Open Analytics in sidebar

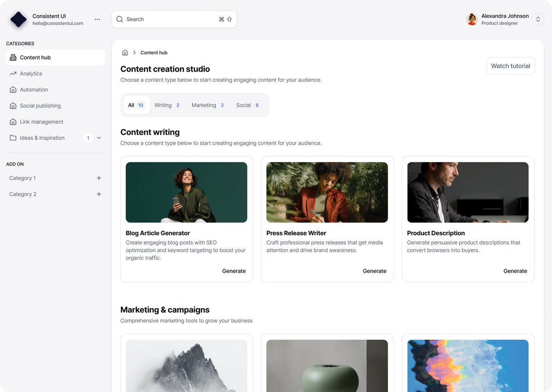(x=56, y=74)
